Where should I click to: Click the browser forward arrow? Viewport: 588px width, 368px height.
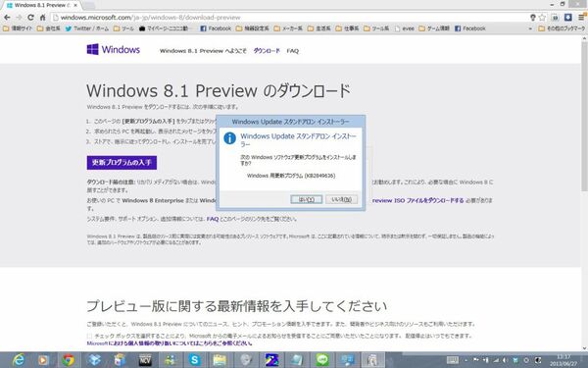coord(19,18)
